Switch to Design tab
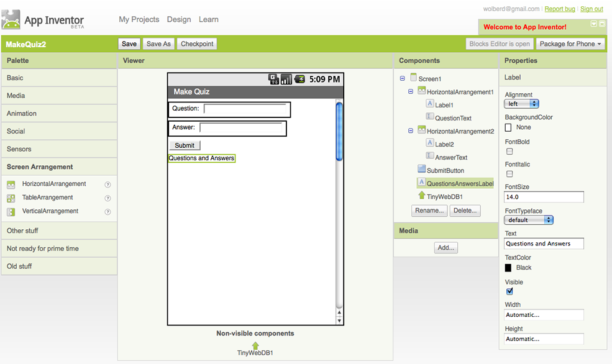The height and width of the screenshot is (364, 612). pos(179,19)
